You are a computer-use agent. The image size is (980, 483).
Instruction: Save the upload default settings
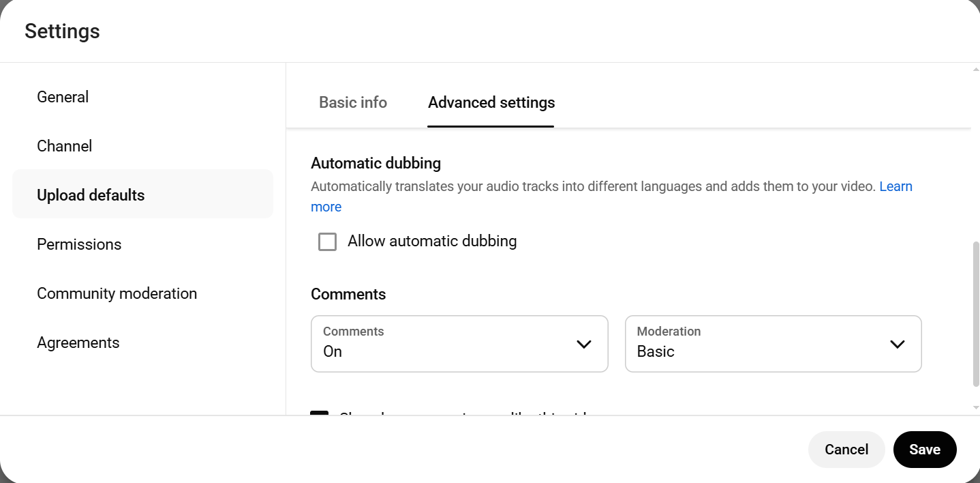click(925, 449)
